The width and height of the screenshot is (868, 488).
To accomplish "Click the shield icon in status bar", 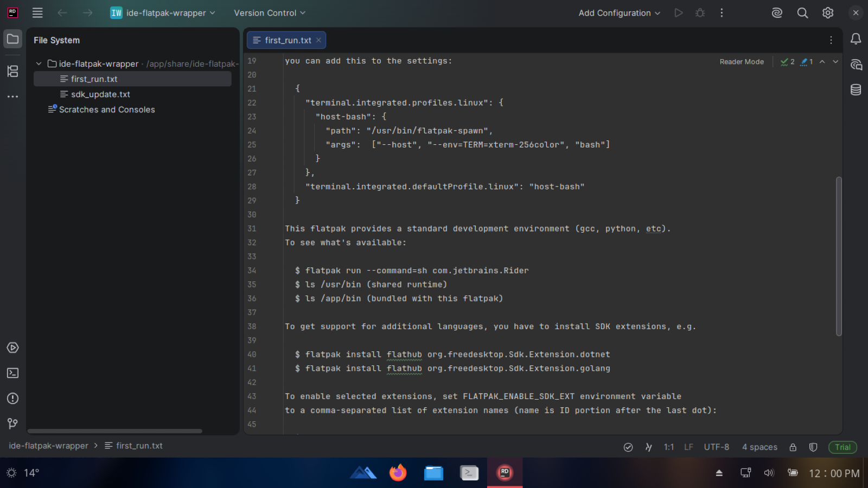I will (x=813, y=447).
